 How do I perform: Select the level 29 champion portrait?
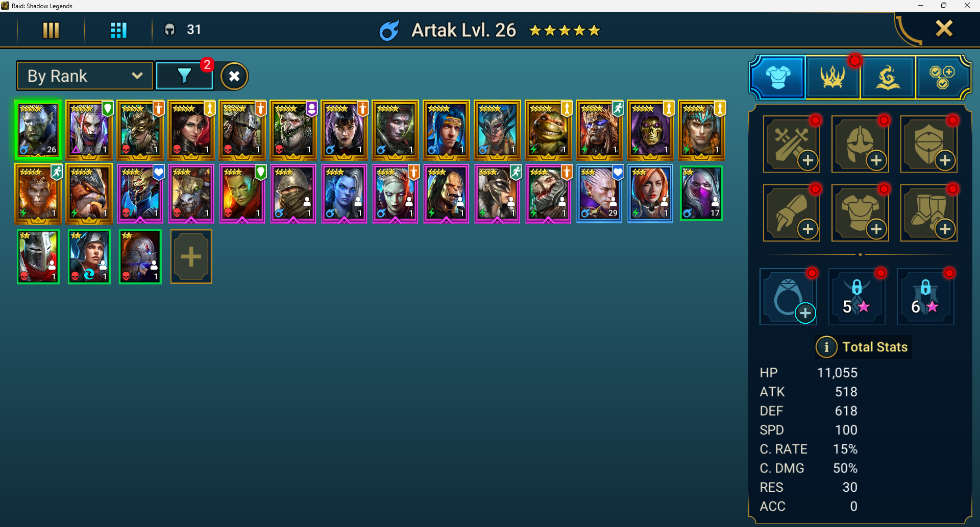click(x=599, y=194)
